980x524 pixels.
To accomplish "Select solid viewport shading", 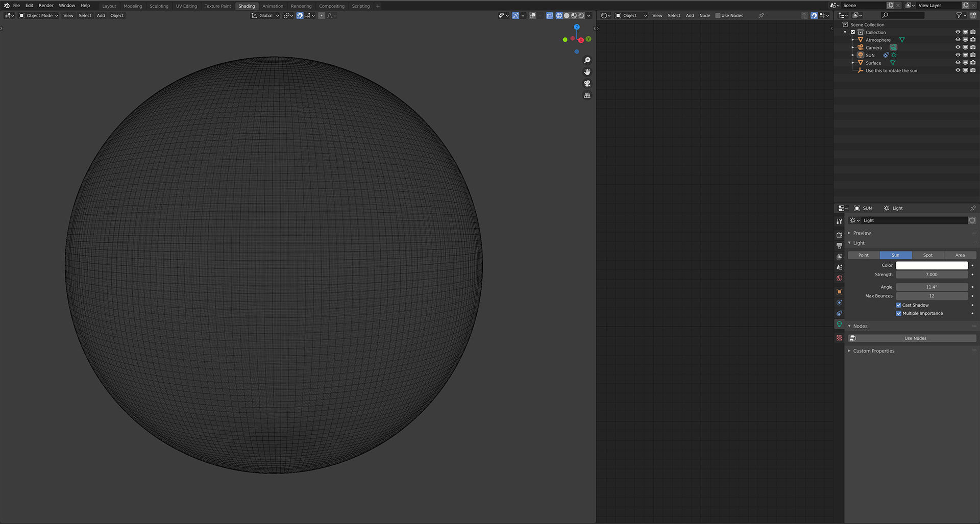I will coord(567,16).
